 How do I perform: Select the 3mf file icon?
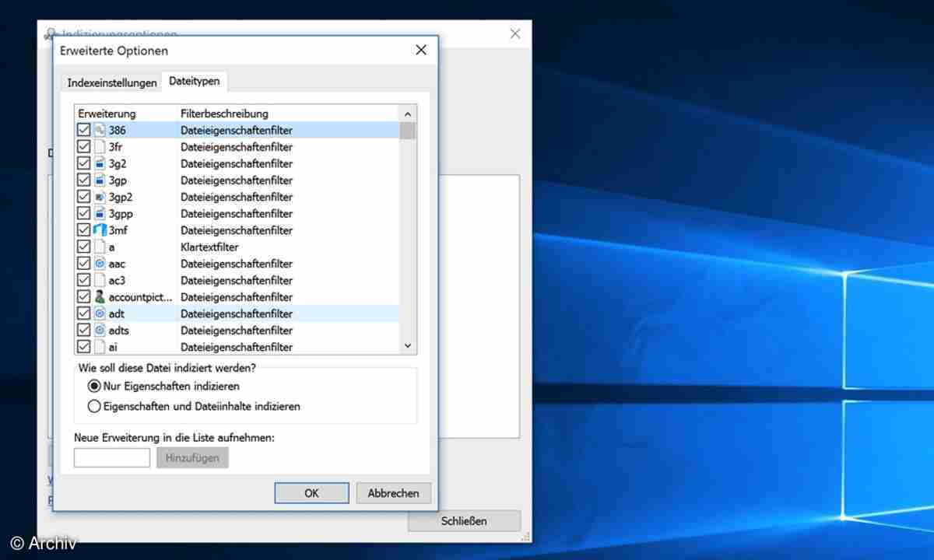[100, 231]
